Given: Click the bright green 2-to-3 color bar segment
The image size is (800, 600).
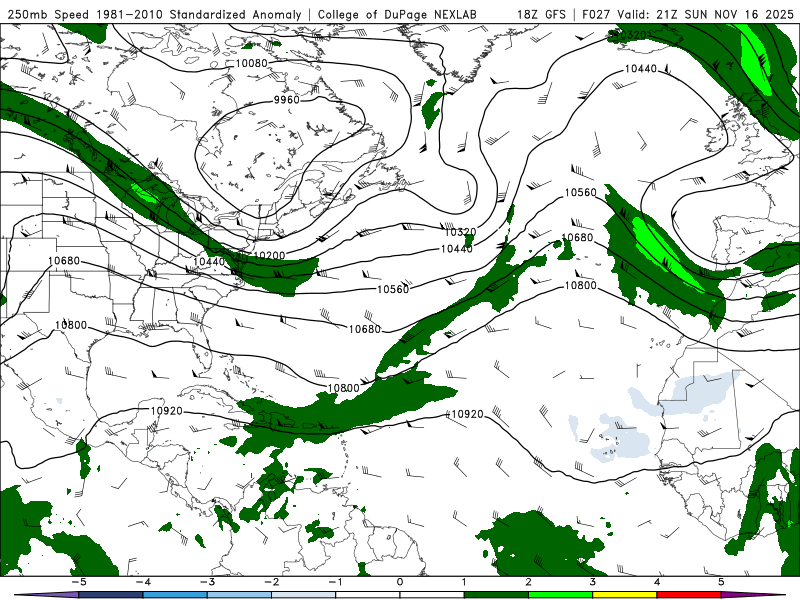Looking at the screenshot, I should point(560,595).
